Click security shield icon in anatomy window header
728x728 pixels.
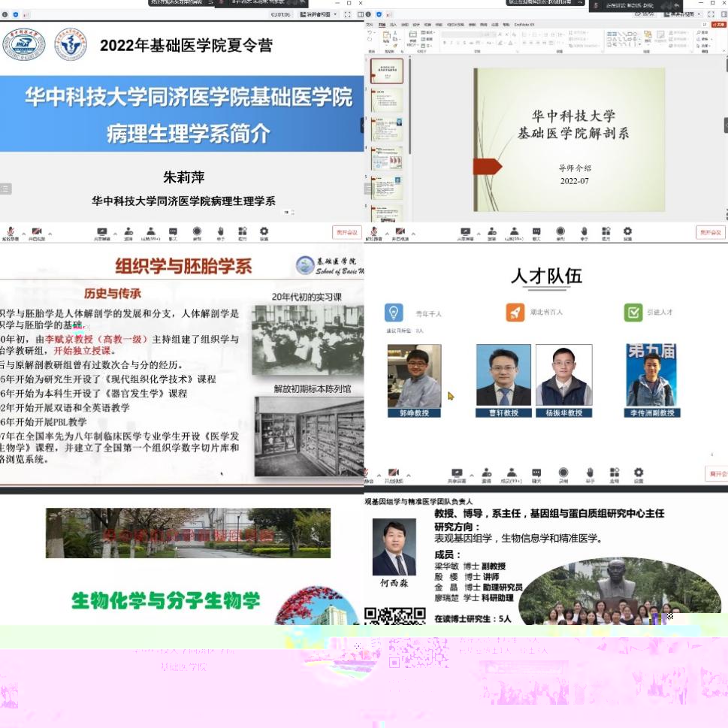[x=379, y=14]
